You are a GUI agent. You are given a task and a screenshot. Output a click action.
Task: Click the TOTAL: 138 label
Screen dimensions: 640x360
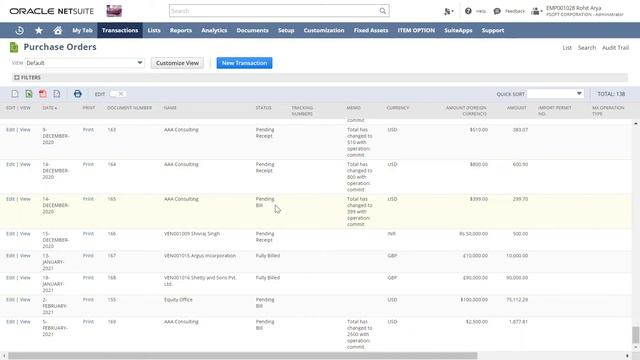click(611, 94)
